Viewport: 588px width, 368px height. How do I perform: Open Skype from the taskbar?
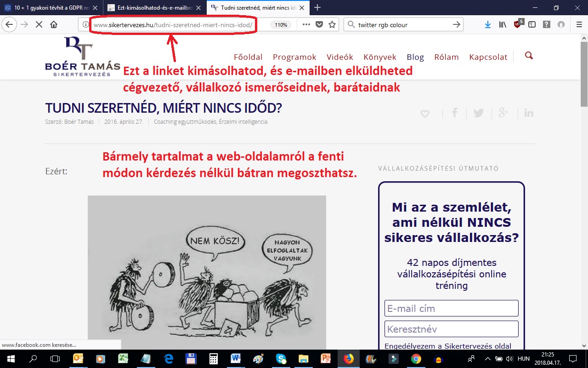point(281,359)
